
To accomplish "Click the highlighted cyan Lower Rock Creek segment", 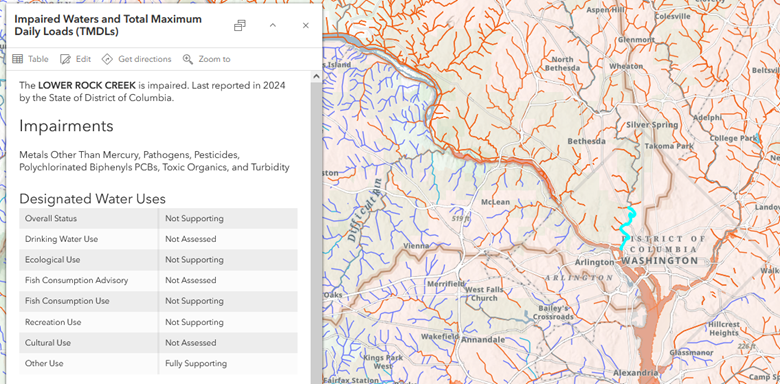I will coord(627,229).
